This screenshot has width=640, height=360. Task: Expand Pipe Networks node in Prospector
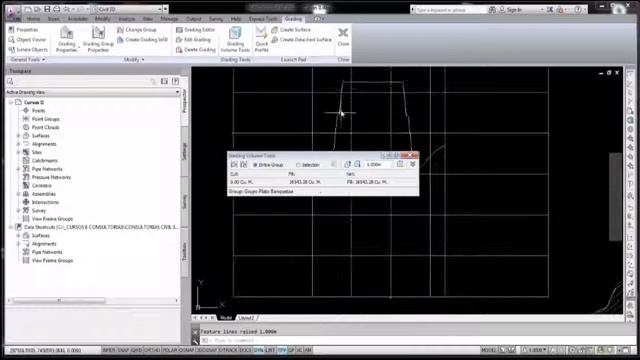pyautogui.click(x=18, y=169)
